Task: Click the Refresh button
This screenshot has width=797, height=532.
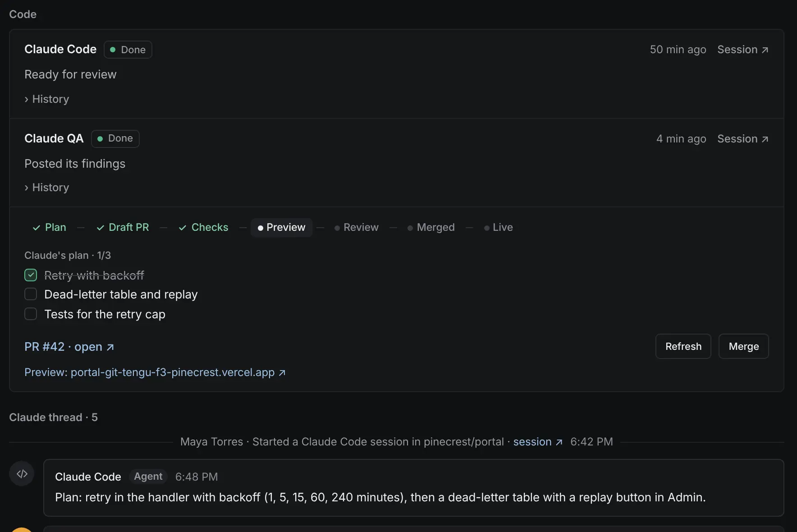Action: (x=683, y=346)
